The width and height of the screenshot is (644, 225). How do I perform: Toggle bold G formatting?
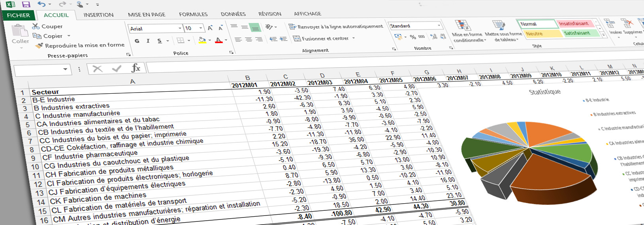coord(137,41)
